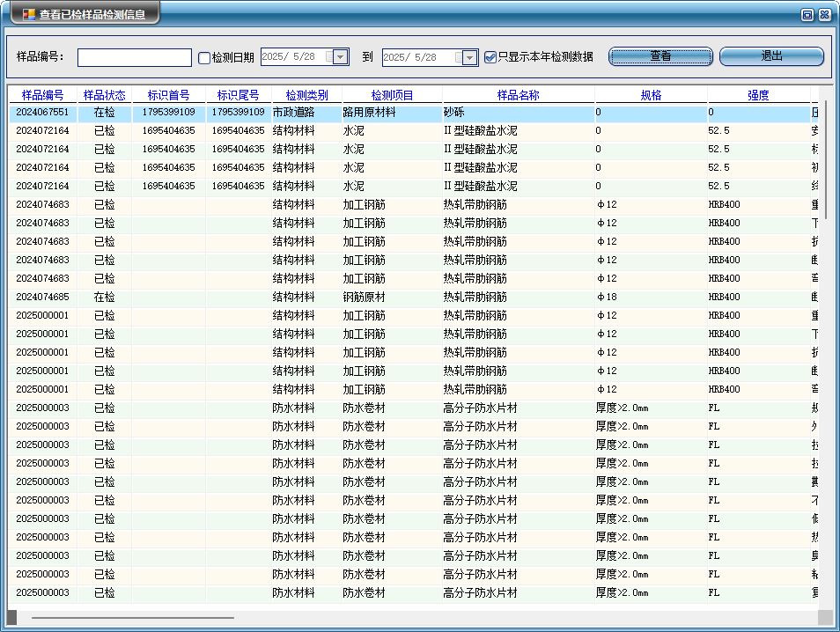Click the 查看 button
840x632 pixels.
pyautogui.click(x=660, y=56)
